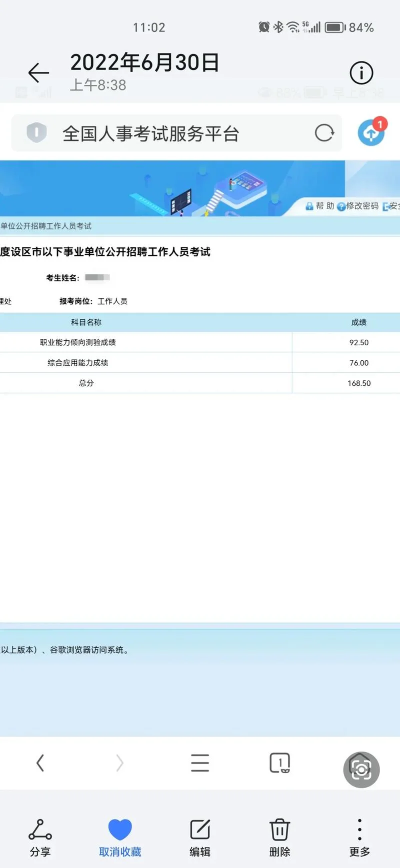Open the 更多 more options menu
The width and height of the screenshot is (400, 868).
coord(359,838)
